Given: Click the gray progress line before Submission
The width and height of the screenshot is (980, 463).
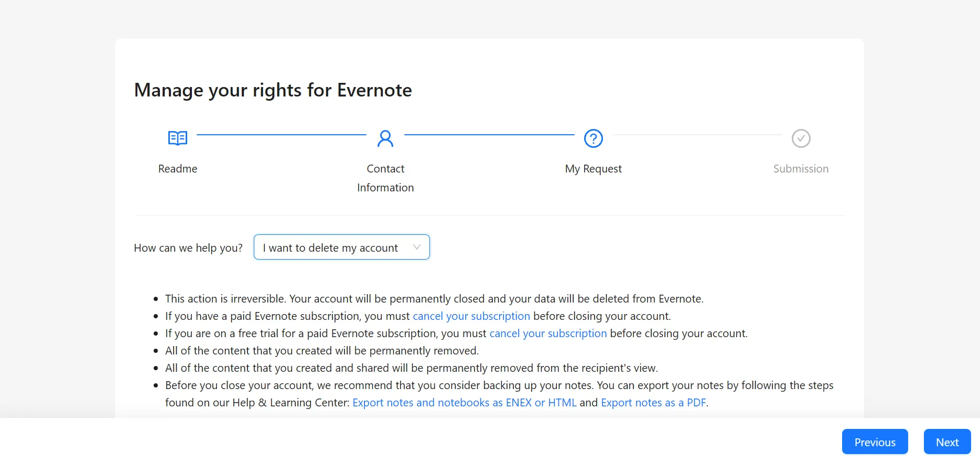Looking at the screenshot, I should click(697, 135).
